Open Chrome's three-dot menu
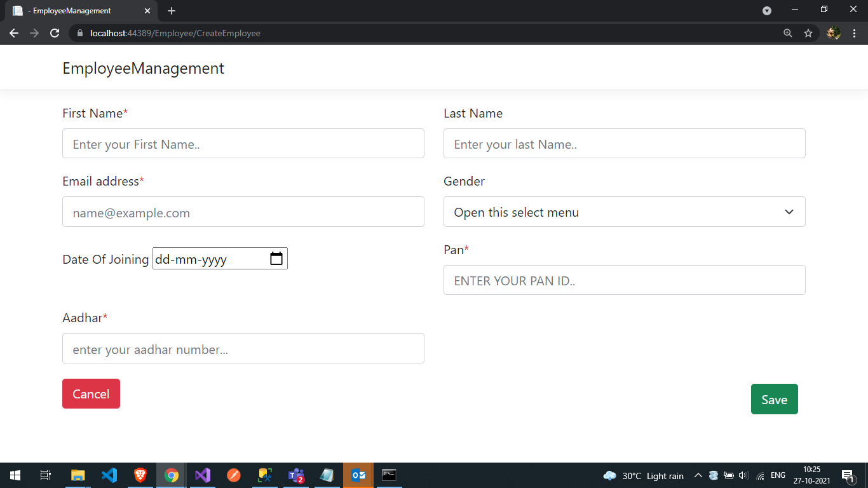Image resolution: width=868 pixels, height=488 pixels. point(853,33)
